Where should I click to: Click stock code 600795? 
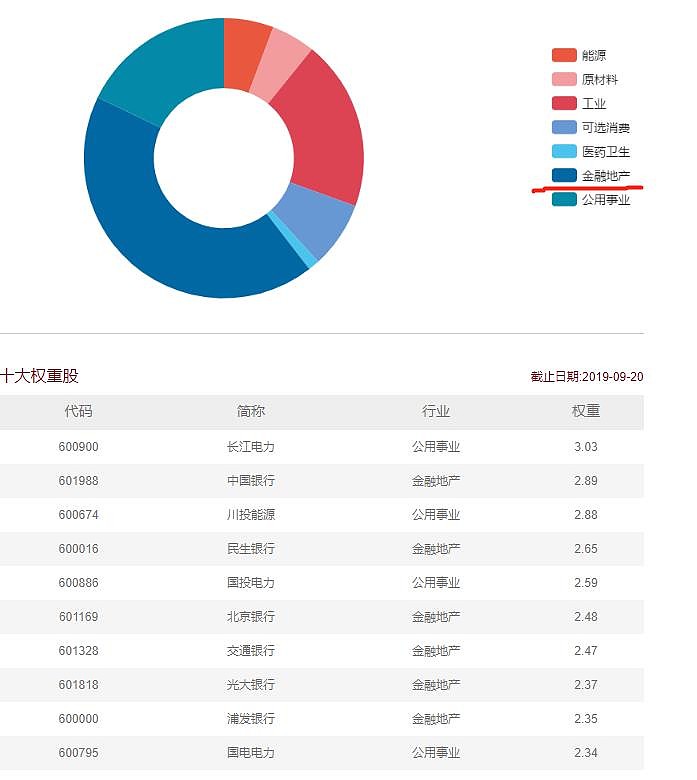(78, 753)
